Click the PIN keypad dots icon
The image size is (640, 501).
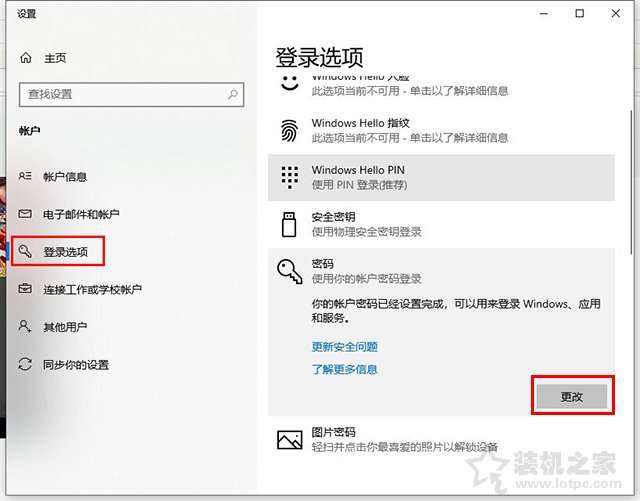(x=290, y=177)
